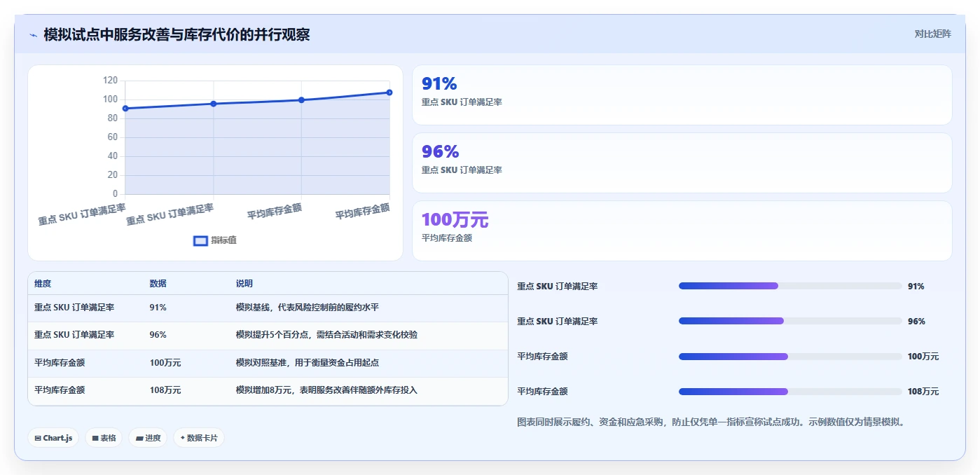The width and height of the screenshot is (980, 475).
Task: Click 平均库存金额 in the 108万元 table row
Action: point(60,390)
